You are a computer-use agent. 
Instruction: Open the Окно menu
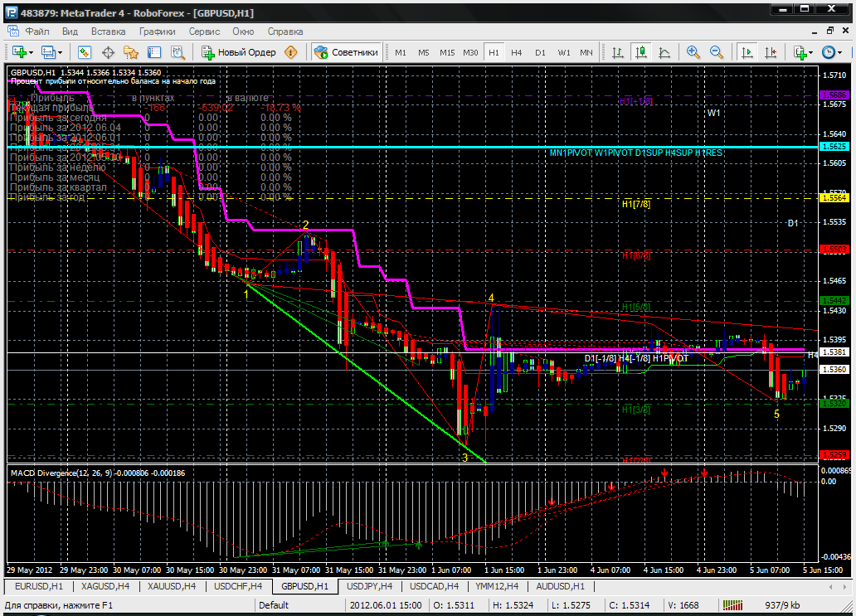click(x=243, y=32)
